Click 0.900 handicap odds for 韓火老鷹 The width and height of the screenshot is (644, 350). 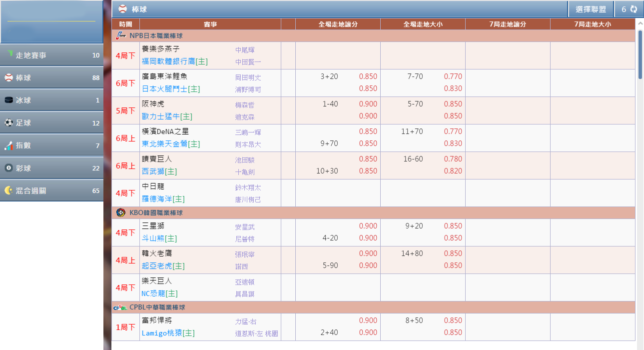(368, 253)
